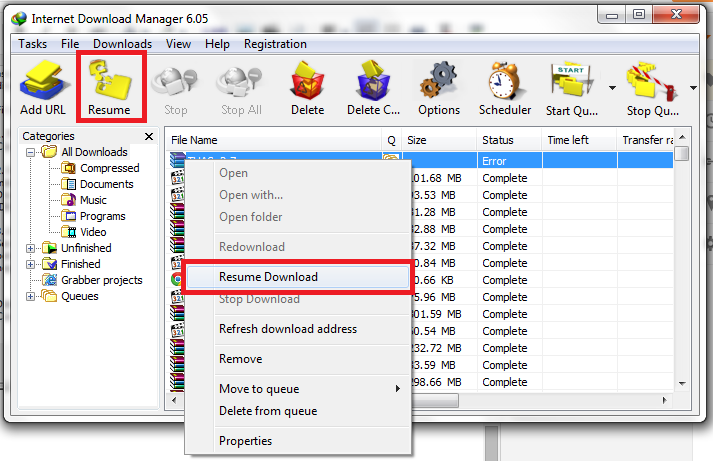Click the list scroll up arrow
The image size is (713, 461).
pyautogui.click(x=682, y=137)
